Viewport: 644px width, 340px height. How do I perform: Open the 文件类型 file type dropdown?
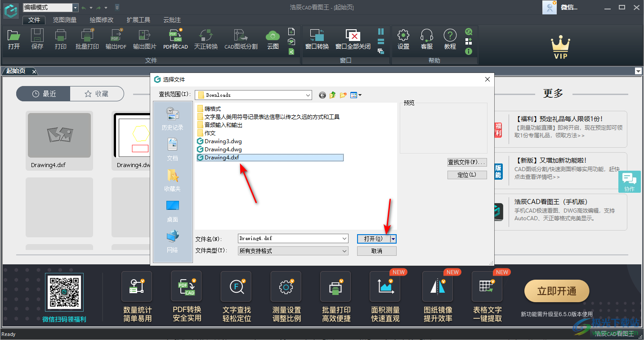click(344, 250)
